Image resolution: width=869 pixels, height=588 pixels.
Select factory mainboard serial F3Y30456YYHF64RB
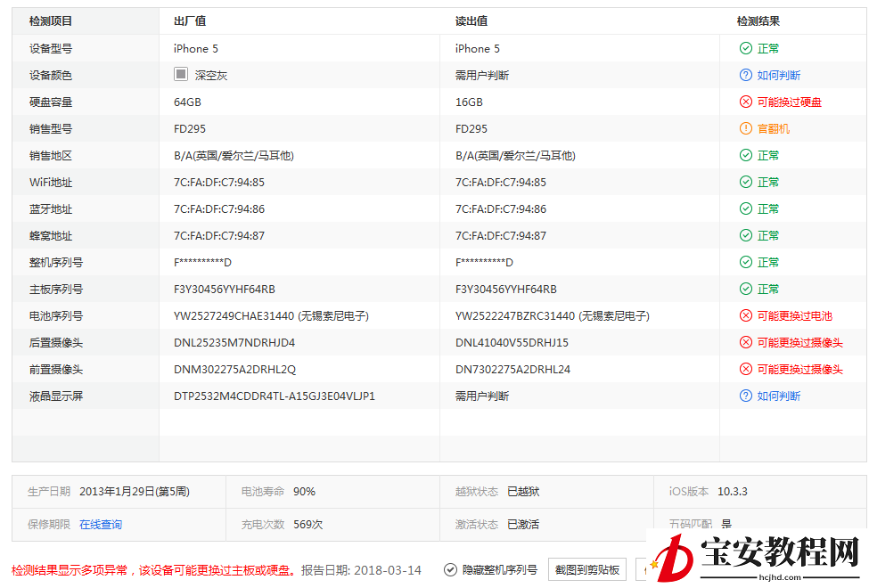point(224,289)
